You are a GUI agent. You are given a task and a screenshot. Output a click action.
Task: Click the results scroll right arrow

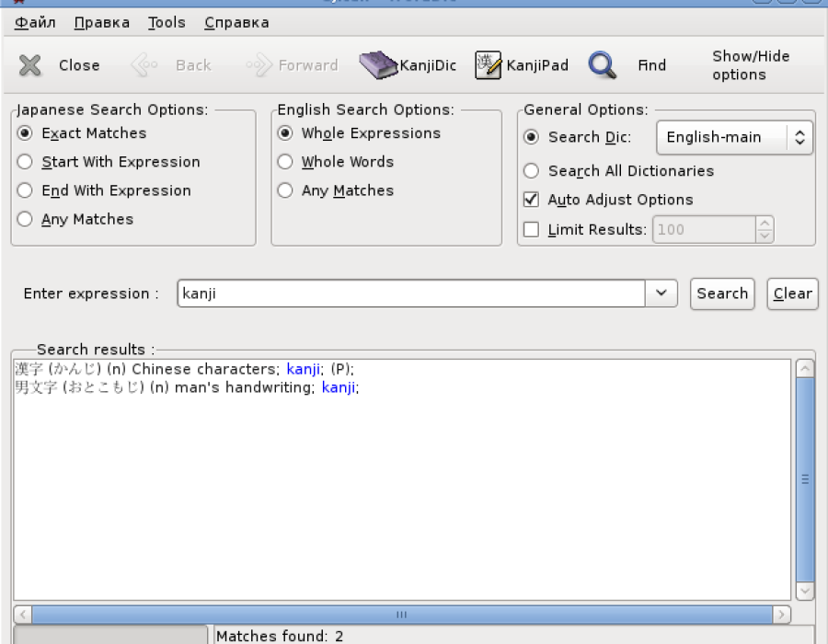point(781,615)
